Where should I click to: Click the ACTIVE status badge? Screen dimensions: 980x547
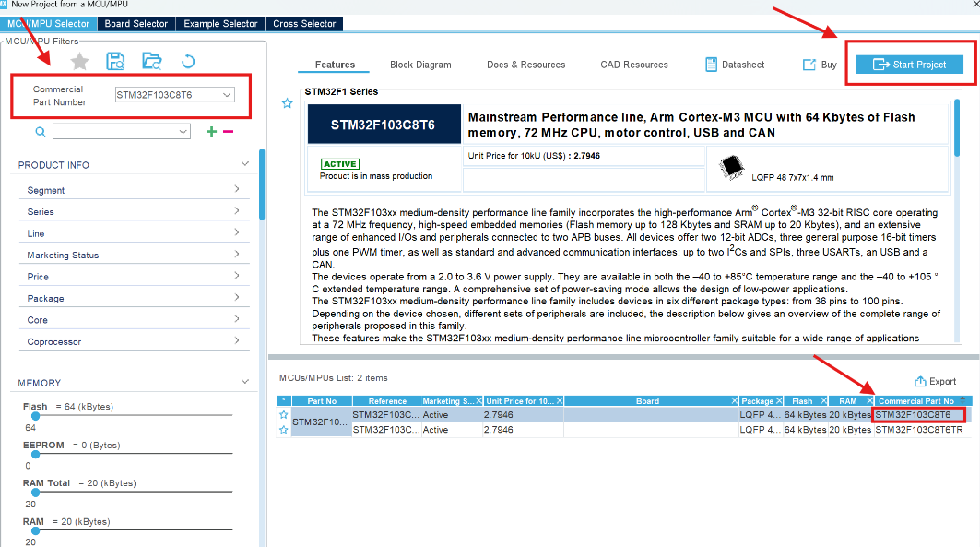340,164
